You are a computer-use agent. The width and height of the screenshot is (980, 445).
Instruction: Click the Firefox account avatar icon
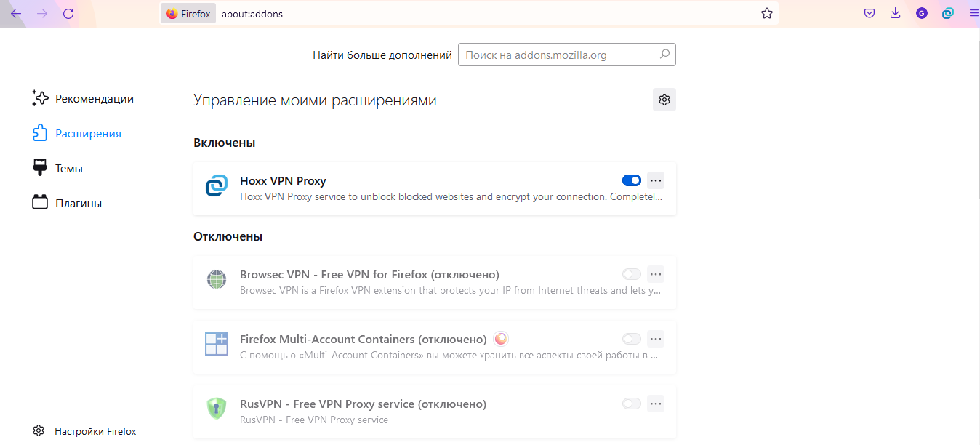[922, 13]
